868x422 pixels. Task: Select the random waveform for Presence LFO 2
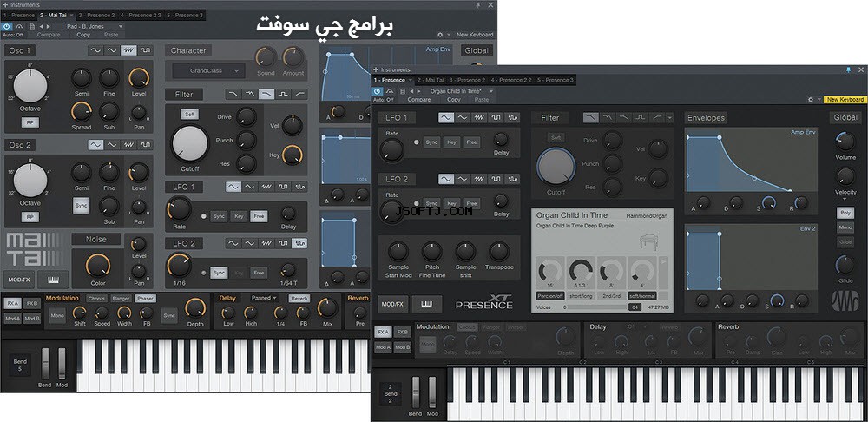pos(513,179)
